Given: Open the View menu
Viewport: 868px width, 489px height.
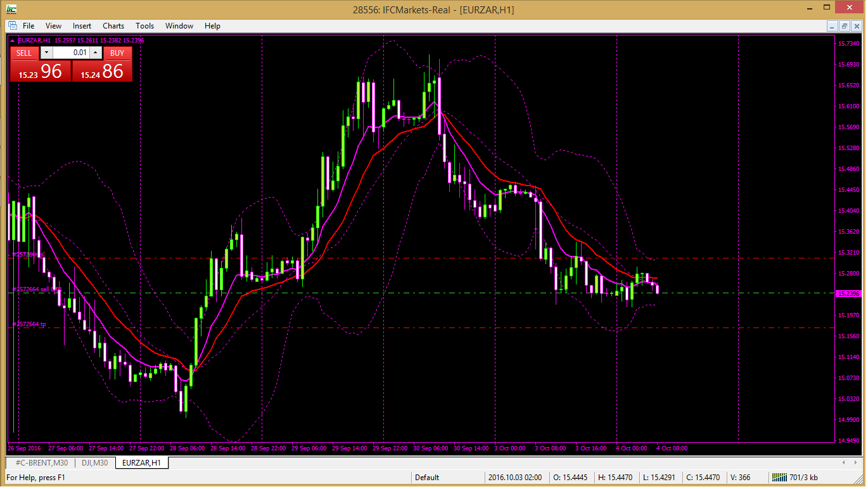Looking at the screenshot, I should 54,26.
